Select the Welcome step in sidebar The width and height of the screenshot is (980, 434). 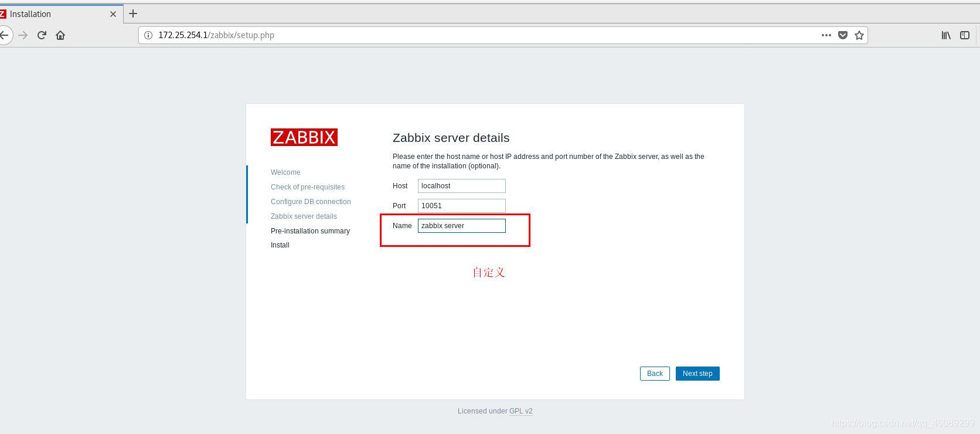click(x=285, y=172)
